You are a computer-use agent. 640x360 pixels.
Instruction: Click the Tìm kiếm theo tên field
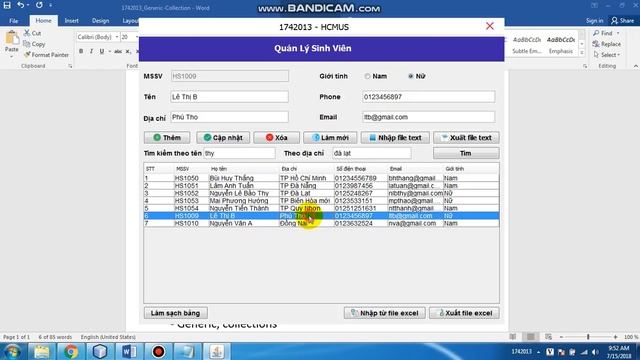pyautogui.click(x=239, y=153)
